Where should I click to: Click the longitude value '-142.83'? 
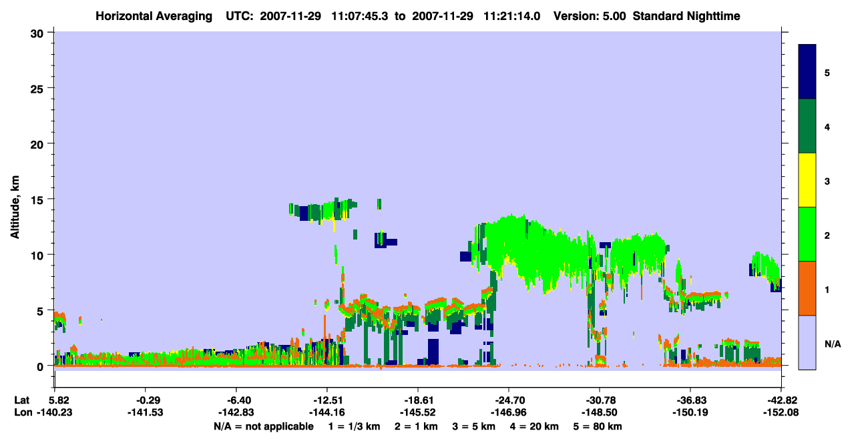tap(236, 412)
